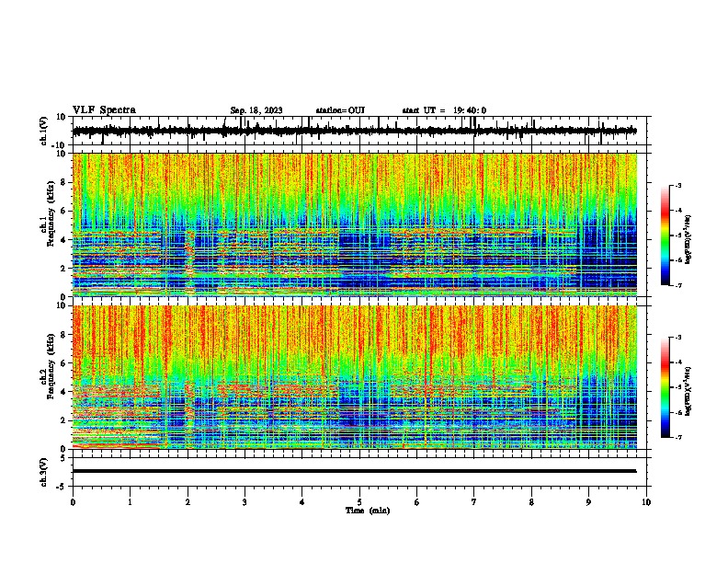Click the ch.1 voltage waveform trace panel
Image resolution: width=728 pixels, height=563 pixels.
pyautogui.click(x=359, y=131)
